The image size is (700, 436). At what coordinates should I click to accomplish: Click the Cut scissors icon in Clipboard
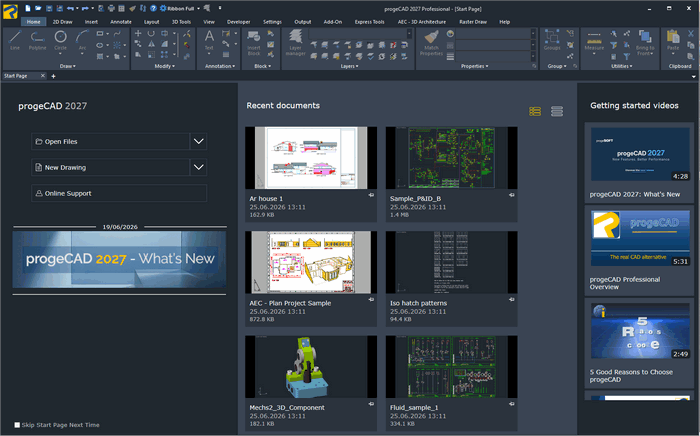click(691, 34)
